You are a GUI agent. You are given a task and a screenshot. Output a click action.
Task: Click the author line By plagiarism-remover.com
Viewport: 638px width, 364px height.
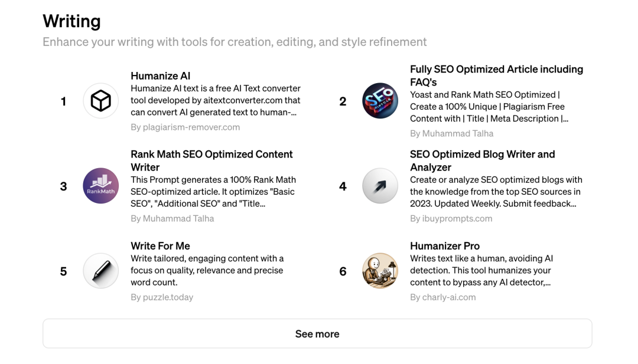pos(185,127)
